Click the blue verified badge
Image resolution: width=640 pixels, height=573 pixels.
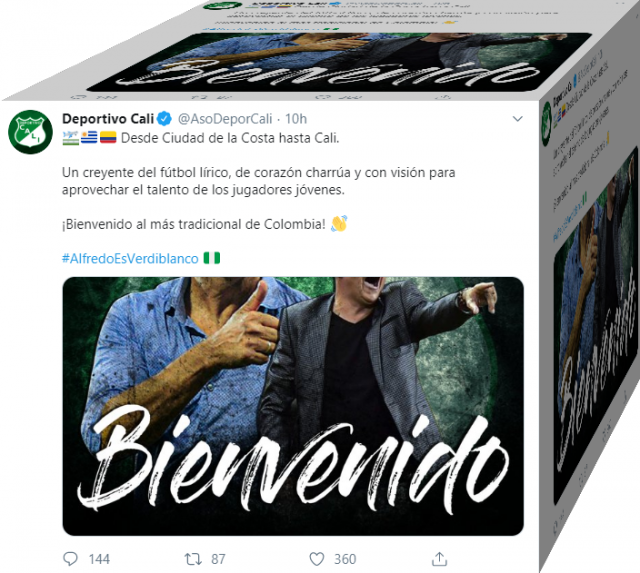(x=164, y=119)
